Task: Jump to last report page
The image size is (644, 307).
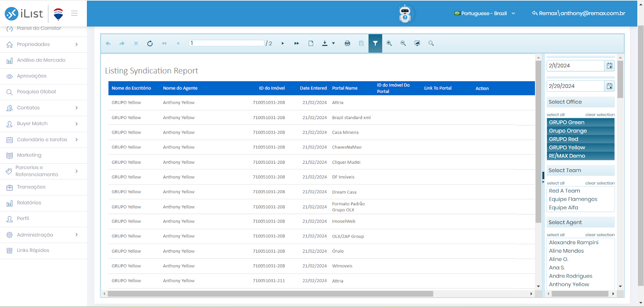Action: [x=297, y=43]
